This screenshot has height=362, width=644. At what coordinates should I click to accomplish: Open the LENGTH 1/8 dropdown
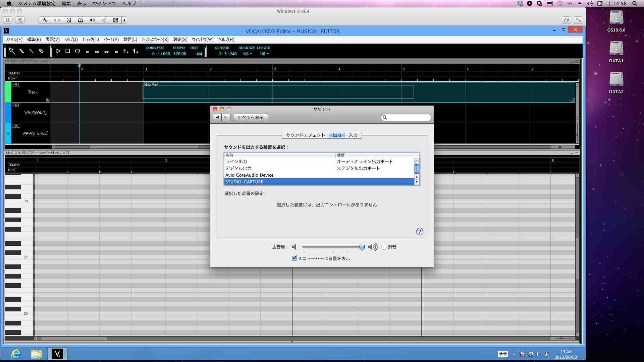(x=264, y=54)
